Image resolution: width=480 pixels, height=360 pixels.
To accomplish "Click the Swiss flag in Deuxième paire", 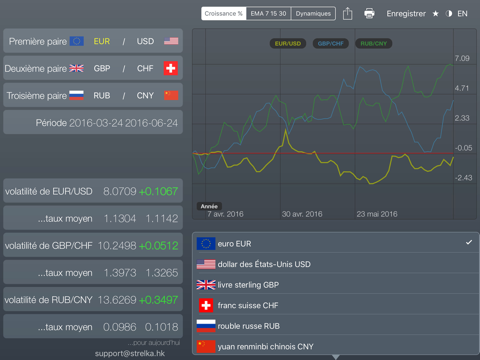I will [x=171, y=68].
